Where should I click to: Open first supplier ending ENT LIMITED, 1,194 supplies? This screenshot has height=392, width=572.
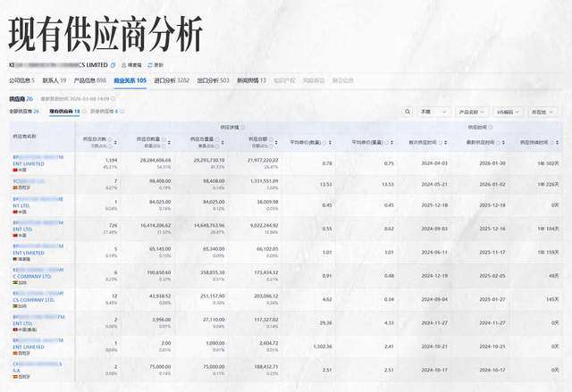[x=38, y=161]
